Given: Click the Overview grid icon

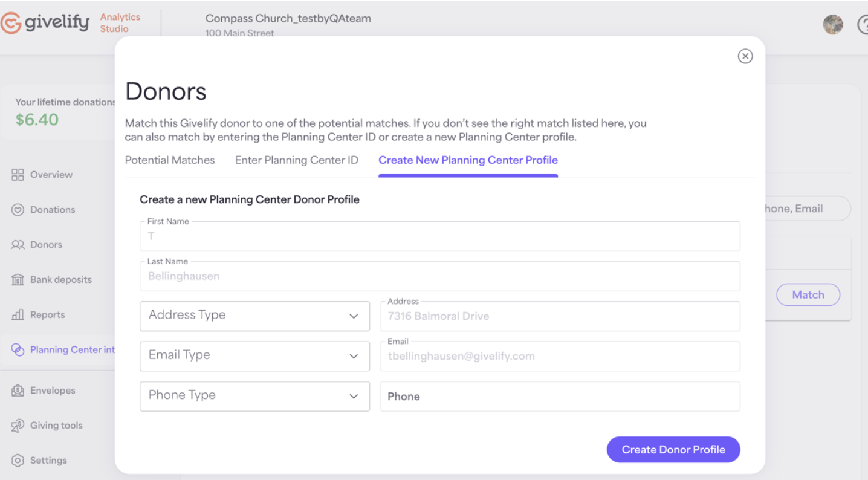Looking at the screenshot, I should coord(18,175).
